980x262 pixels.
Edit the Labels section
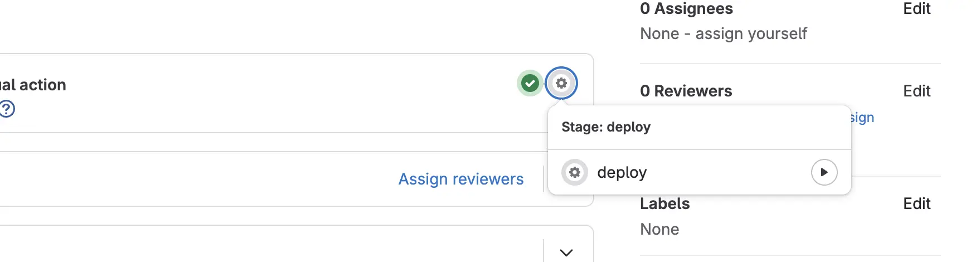[916, 203]
